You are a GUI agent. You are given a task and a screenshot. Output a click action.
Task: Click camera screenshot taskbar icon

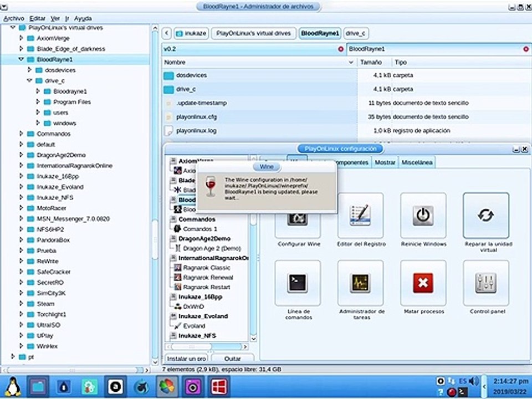193,387
